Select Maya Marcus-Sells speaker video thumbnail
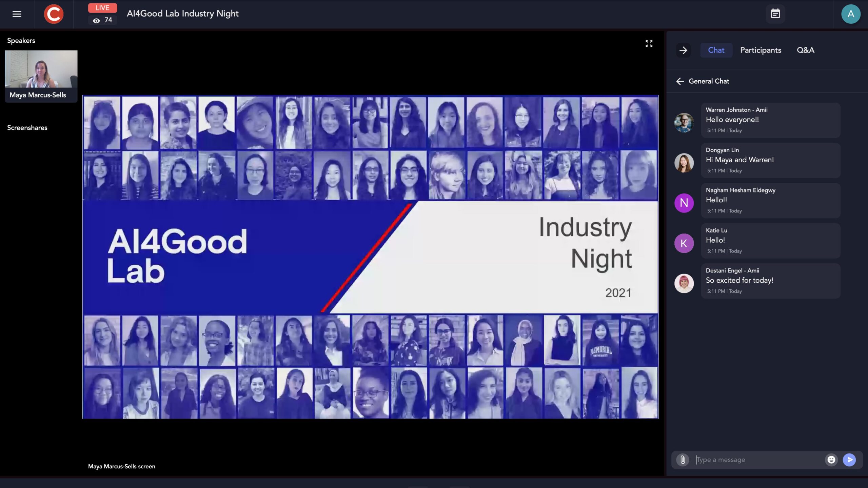The width and height of the screenshot is (868, 488). point(41,69)
